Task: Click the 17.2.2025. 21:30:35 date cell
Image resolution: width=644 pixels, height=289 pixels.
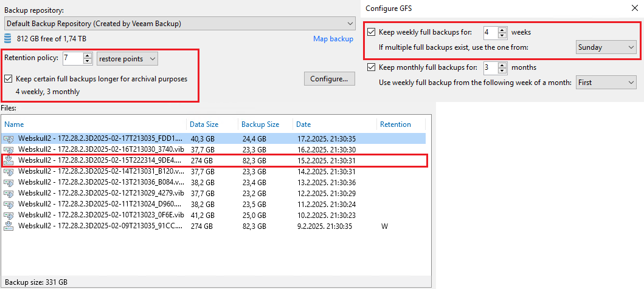Action: coord(327,138)
